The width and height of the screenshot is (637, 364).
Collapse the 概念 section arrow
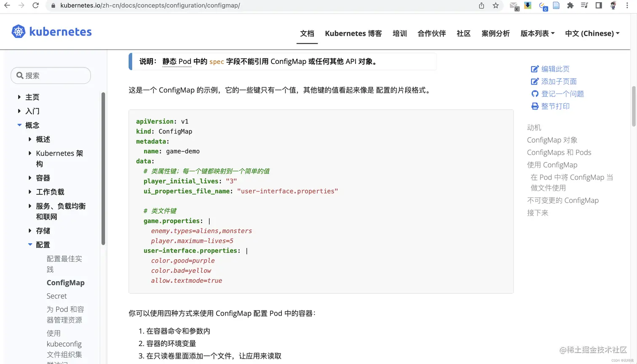click(x=19, y=125)
